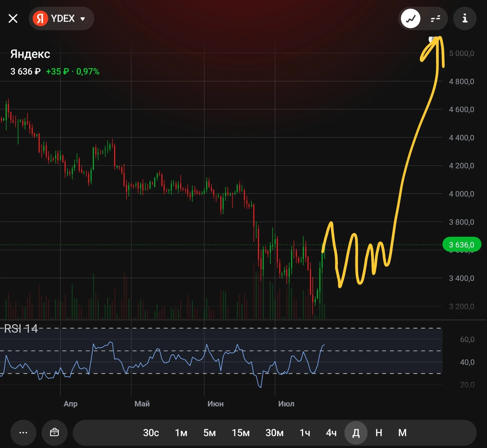Close the chart with the X icon

click(x=13, y=18)
